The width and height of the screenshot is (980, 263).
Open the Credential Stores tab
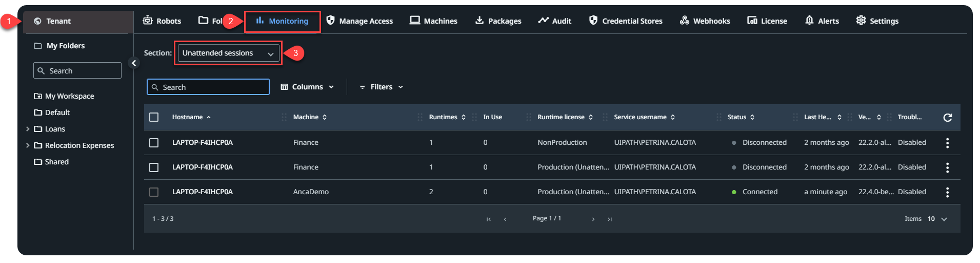pos(626,21)
